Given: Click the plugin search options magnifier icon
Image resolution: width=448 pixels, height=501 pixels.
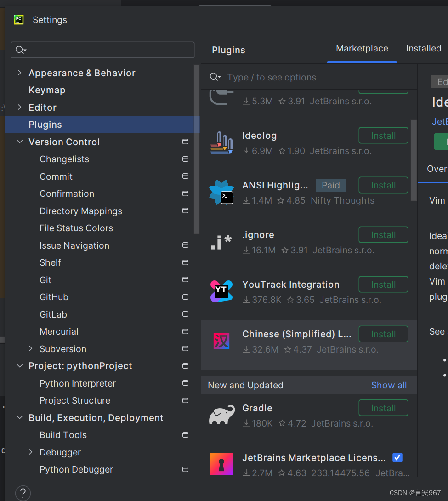Looking at the screenshot, I should click(215, 77).
